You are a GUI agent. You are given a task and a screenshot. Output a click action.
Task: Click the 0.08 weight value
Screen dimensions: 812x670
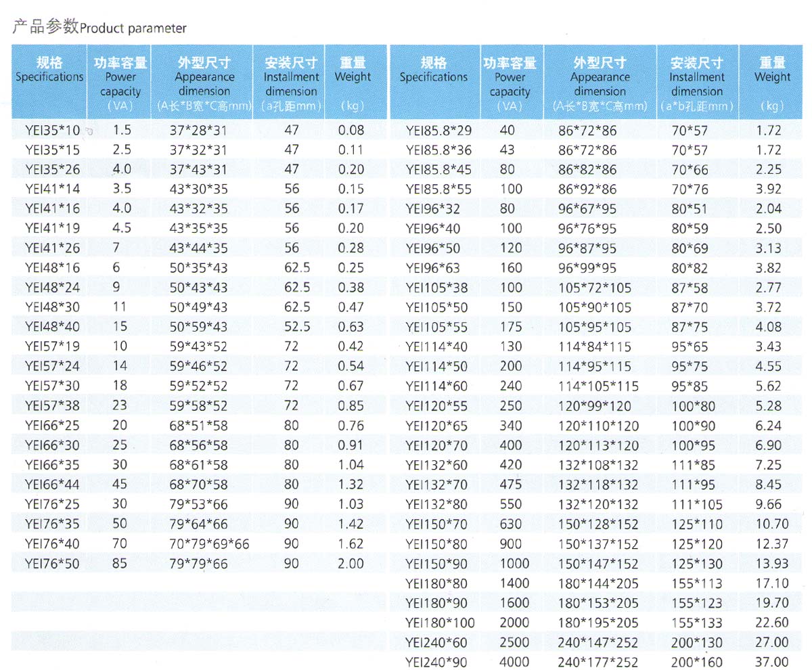[x=351, y=130]
